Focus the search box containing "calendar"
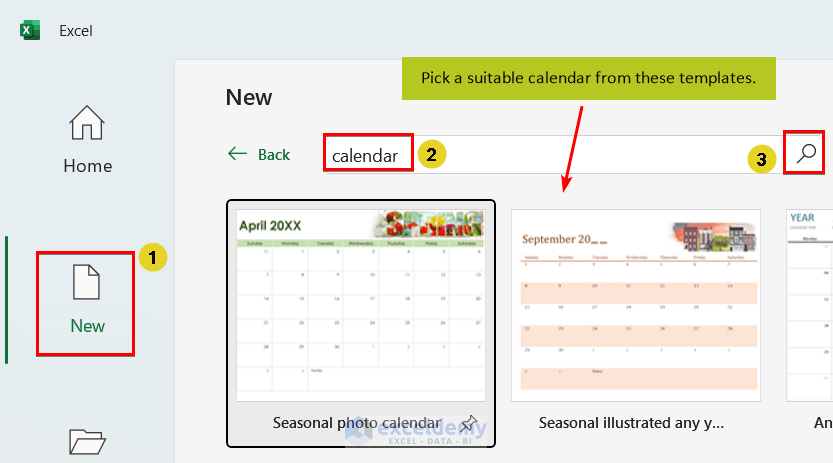This screenshot has width=833, height=463. (550, 154)
